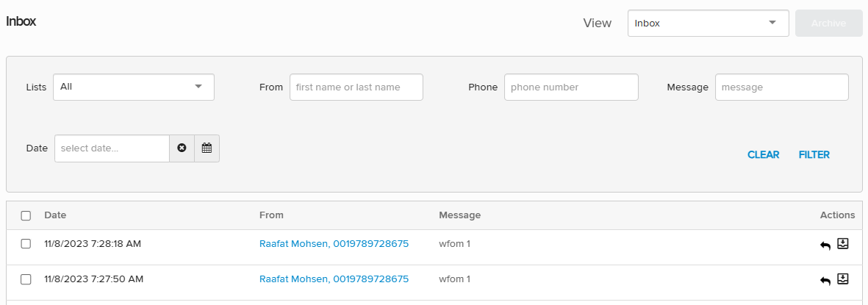Focus the From name input field
This screenshot has height=305, width=868.
[356, 87]
